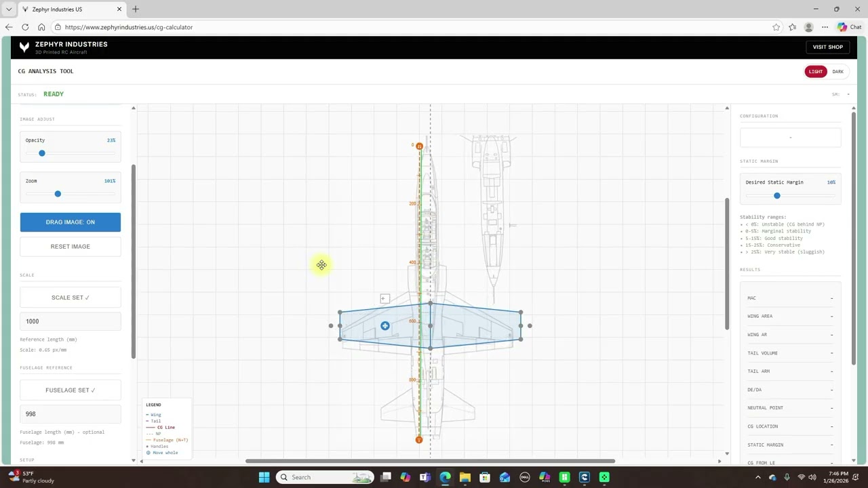Viewport: 868px width, 488px height.
Task: Click the orange fuselage nose marker at 0
Action: pos(419,146)
